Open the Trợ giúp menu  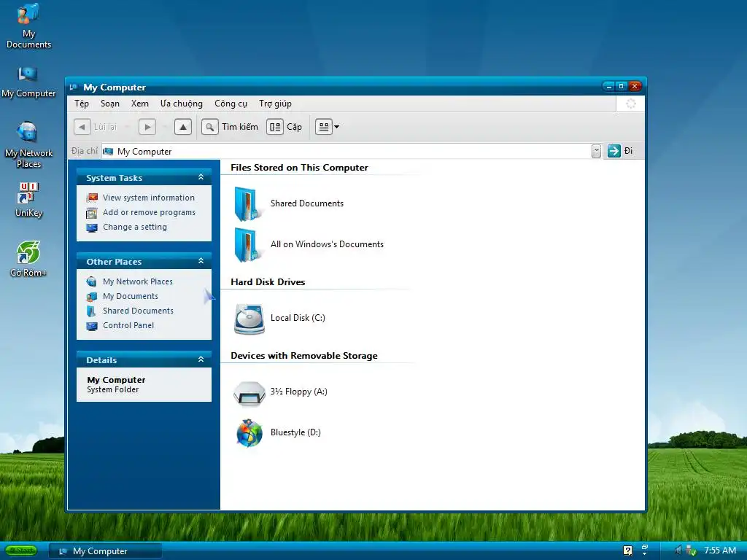point(275,104)
